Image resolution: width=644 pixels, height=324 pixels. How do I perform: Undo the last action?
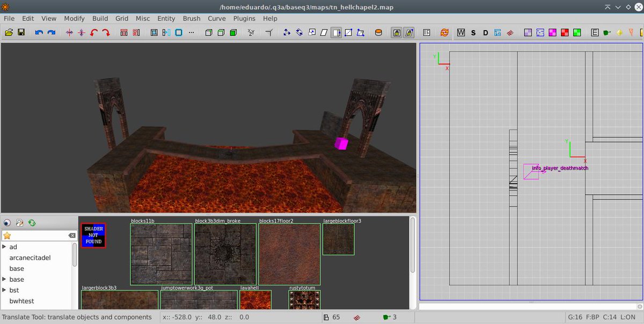pyautogui.click(x=39, y=33)
